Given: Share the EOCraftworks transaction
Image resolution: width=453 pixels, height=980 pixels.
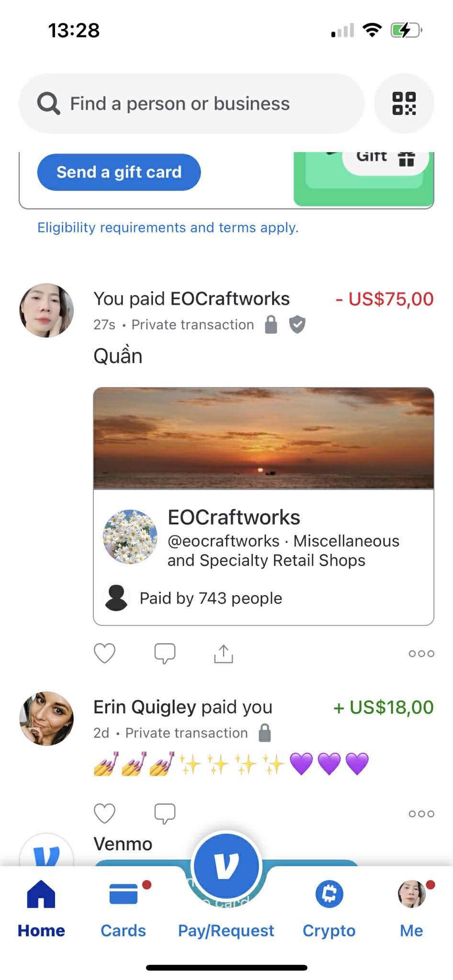Looking at the screenshot, I should 223,653.
